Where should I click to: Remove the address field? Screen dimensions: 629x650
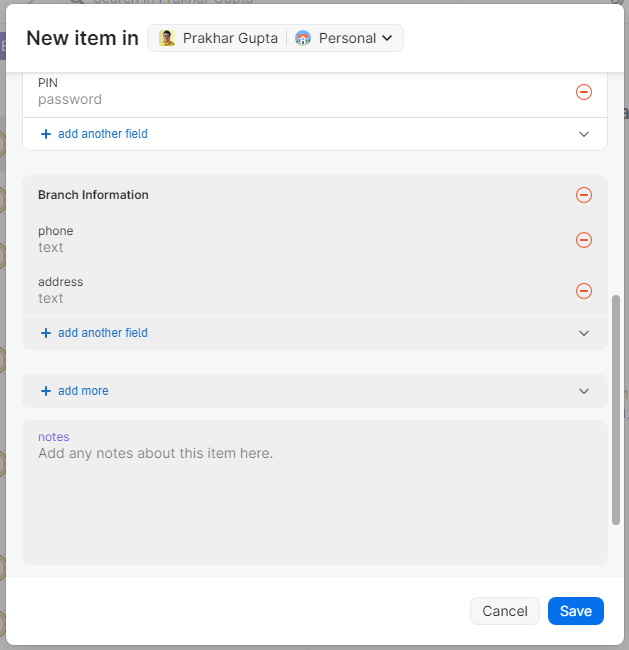(x=584, y=291)
